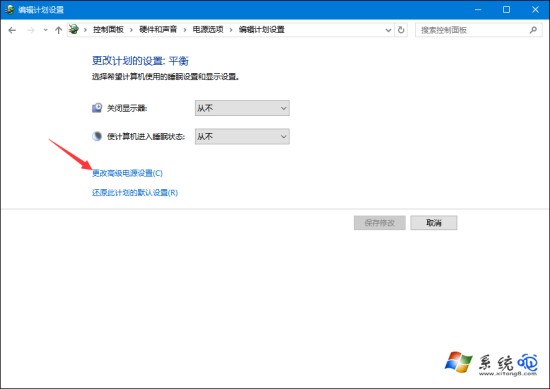
Task: Open 更改高级电源设置(C) link
Action: [127, 173]
